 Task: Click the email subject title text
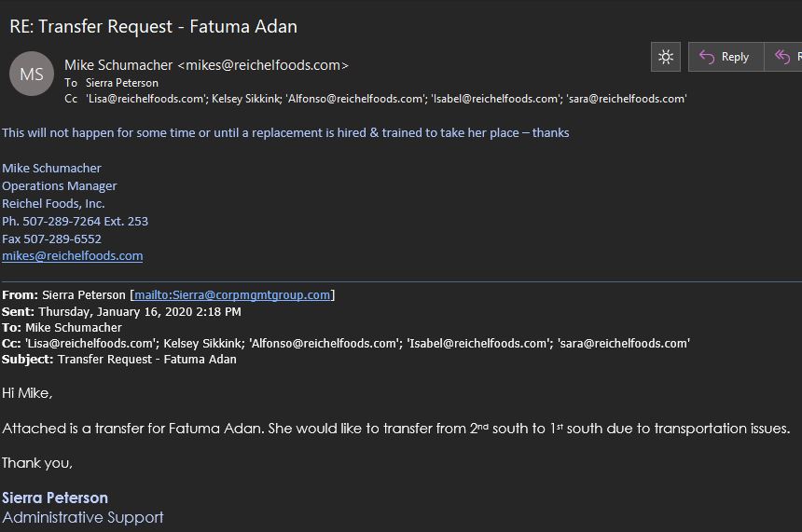click(153, 26)
